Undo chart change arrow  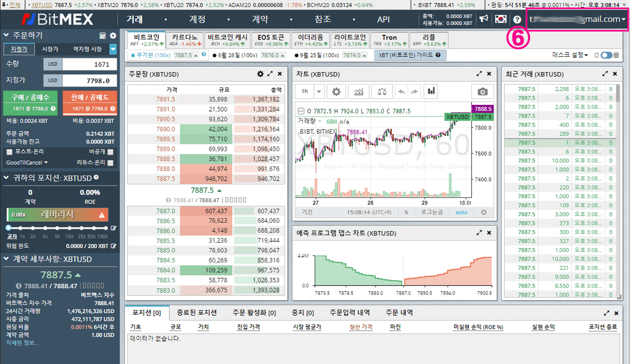[401, 91]
